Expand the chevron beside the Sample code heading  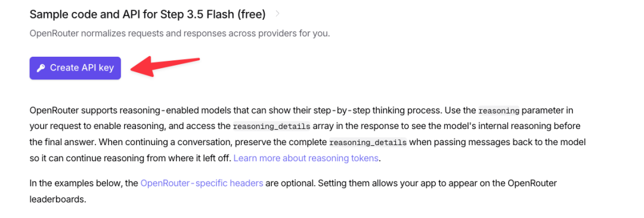(278, 14)
